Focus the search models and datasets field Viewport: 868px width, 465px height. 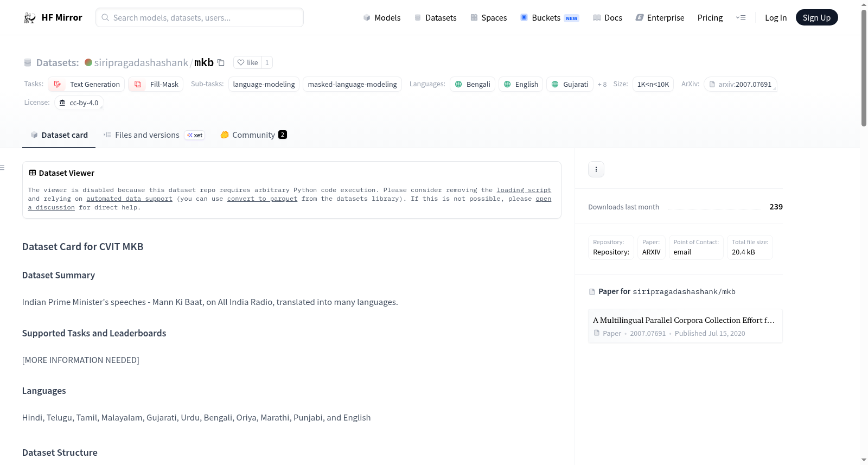click(x=200, y=17)
